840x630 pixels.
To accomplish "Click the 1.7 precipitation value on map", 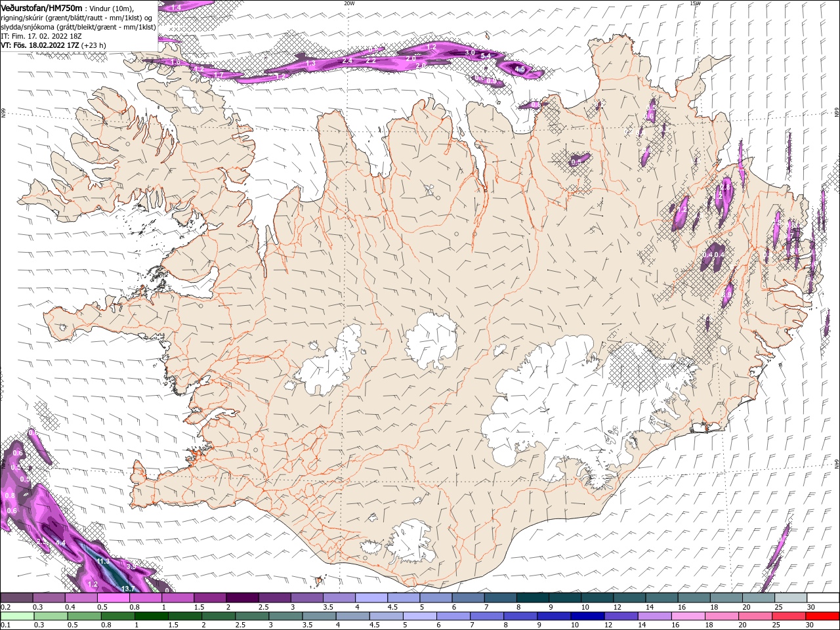I will (219, 75).
